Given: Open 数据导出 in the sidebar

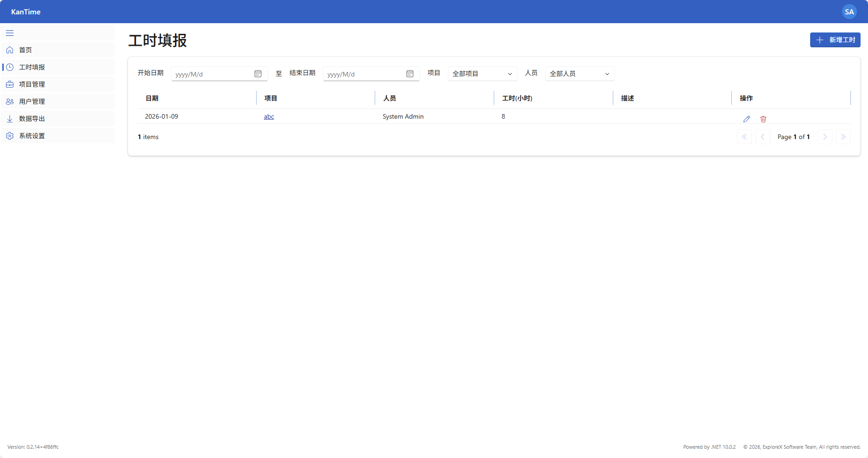Looking at the screenshot, I should (x=31, y=119).
